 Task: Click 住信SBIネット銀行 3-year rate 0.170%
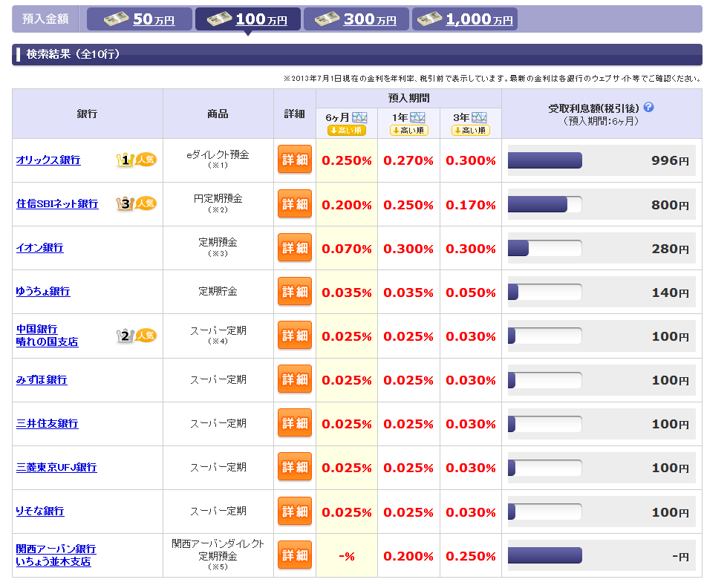click(471, 205)
